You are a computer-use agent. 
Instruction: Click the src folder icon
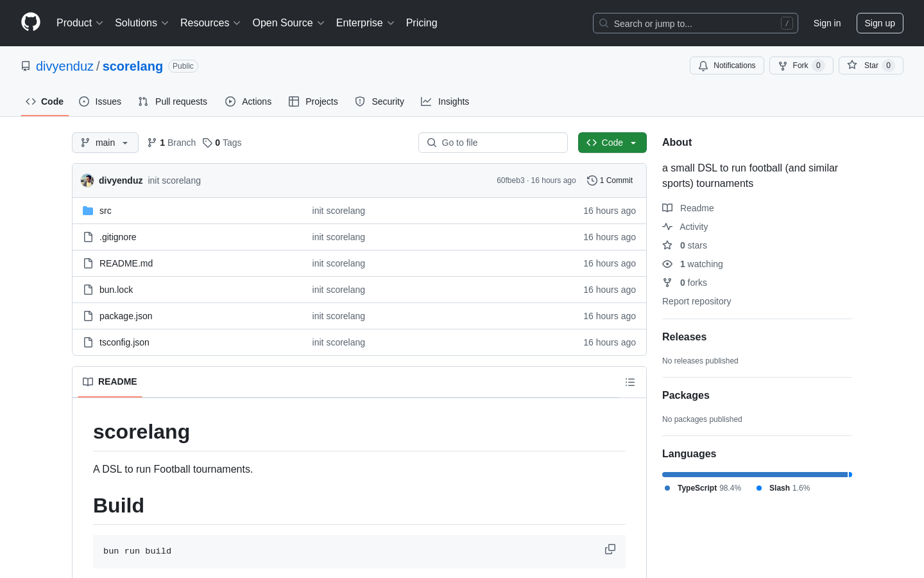tap(88, 211)
